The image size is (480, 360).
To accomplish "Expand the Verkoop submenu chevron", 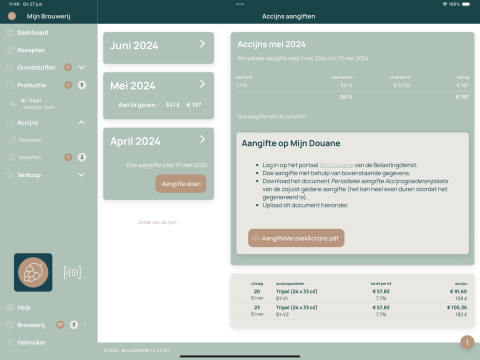I will pyautogui.click(x=82, y=175).
